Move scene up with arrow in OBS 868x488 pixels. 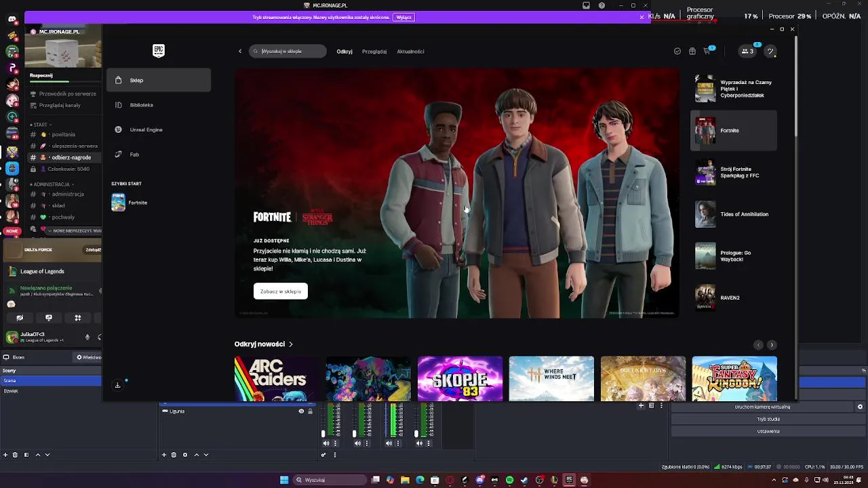click(38, 455)
